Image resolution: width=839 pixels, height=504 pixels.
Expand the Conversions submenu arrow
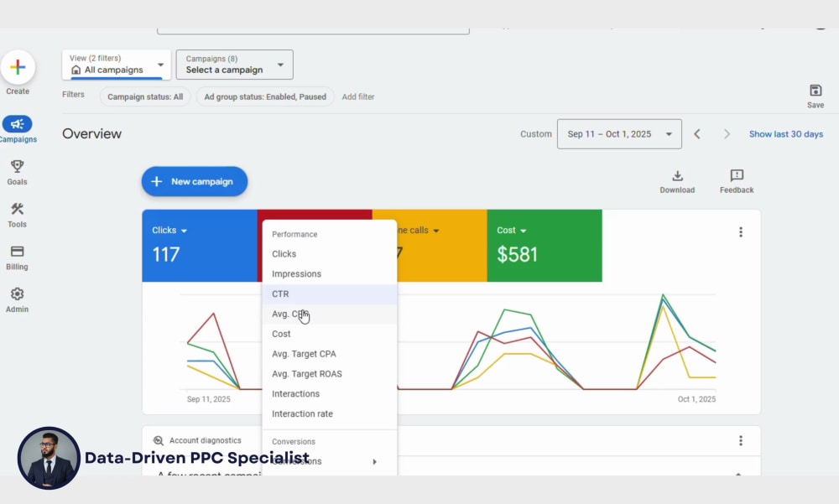tap(374, 462)
